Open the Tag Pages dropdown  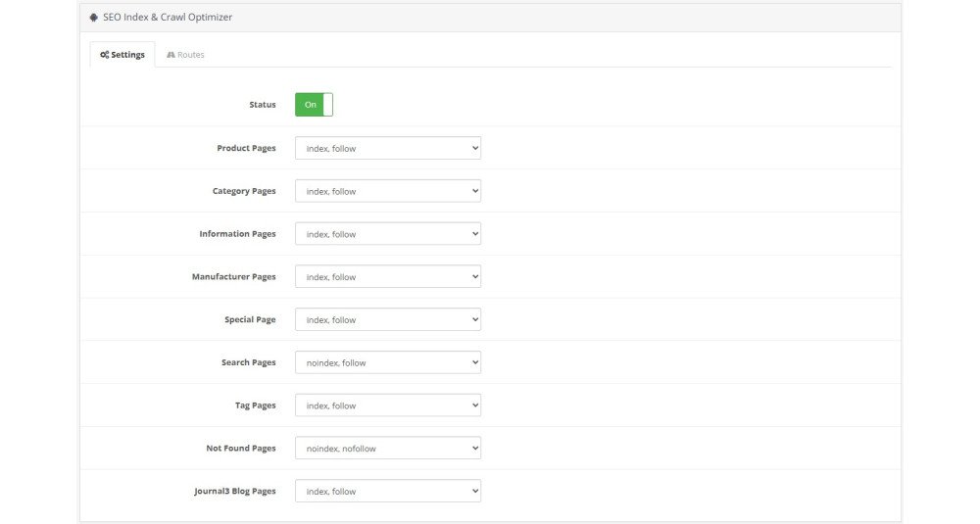click(387, 405)
